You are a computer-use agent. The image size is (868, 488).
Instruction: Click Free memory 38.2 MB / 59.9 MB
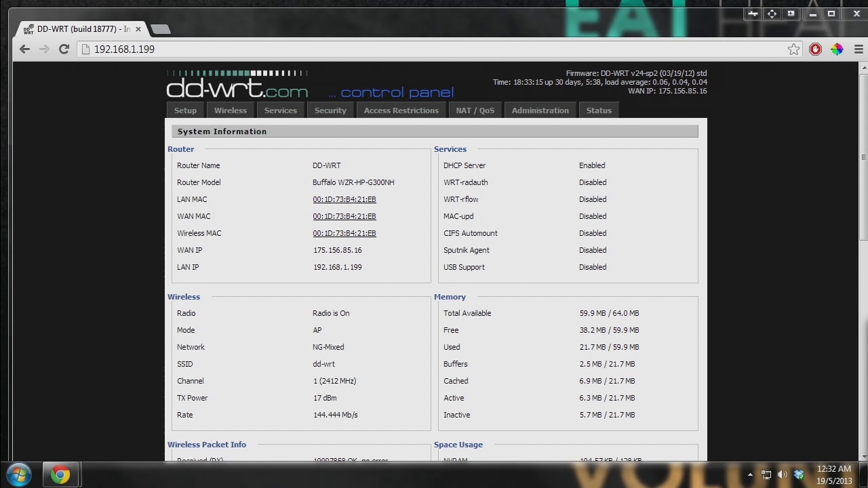point(609,330)
